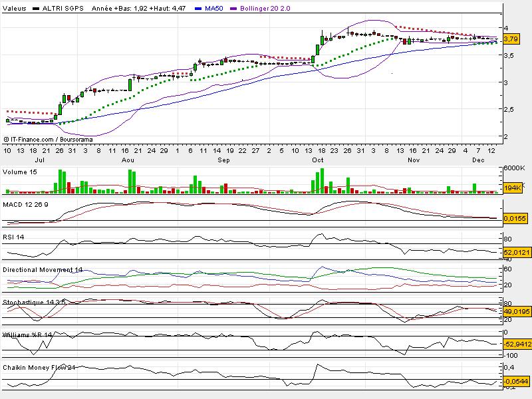Click the blue MA50 legend swatch
The image size is (532, 399).
coord(198,9)
